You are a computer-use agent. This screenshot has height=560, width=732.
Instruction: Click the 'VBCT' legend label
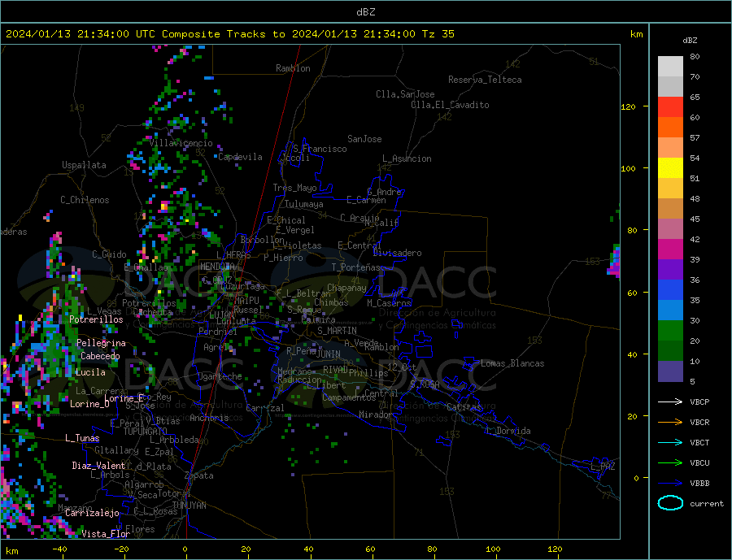click(x=699, y=442)
